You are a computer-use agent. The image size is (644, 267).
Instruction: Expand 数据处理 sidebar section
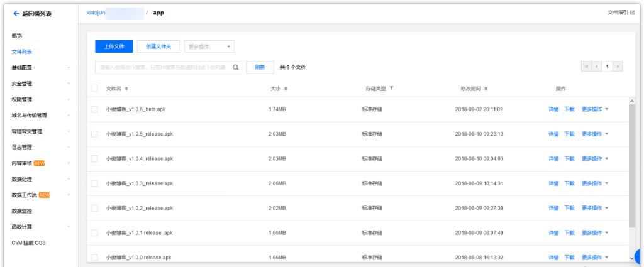point(69,179)
